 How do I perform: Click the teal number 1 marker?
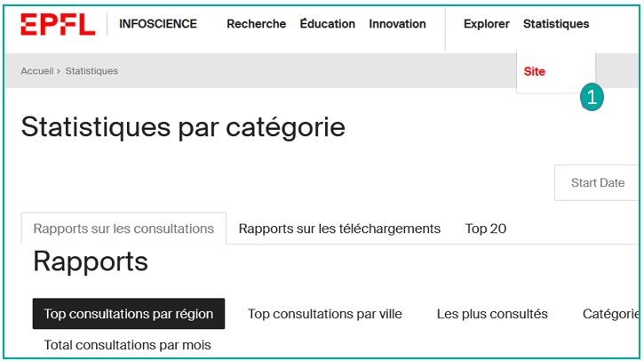click(x=592, y=98)
